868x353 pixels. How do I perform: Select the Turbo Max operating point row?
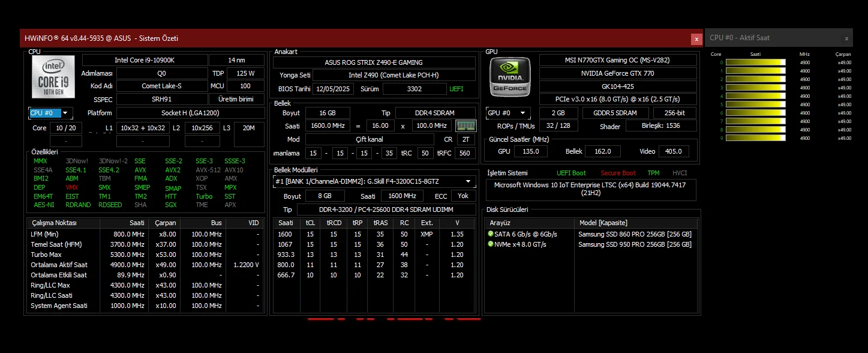click(146, 255)
